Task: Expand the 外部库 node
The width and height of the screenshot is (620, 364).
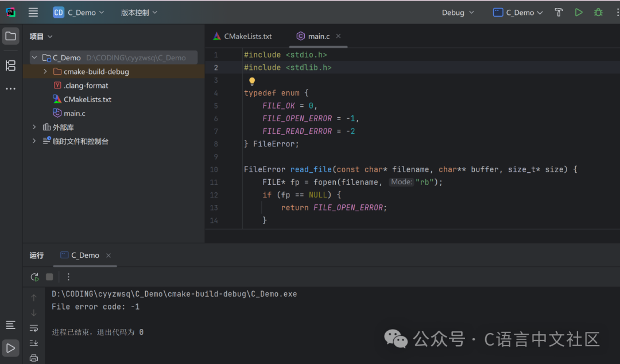Action: (34, 127)
